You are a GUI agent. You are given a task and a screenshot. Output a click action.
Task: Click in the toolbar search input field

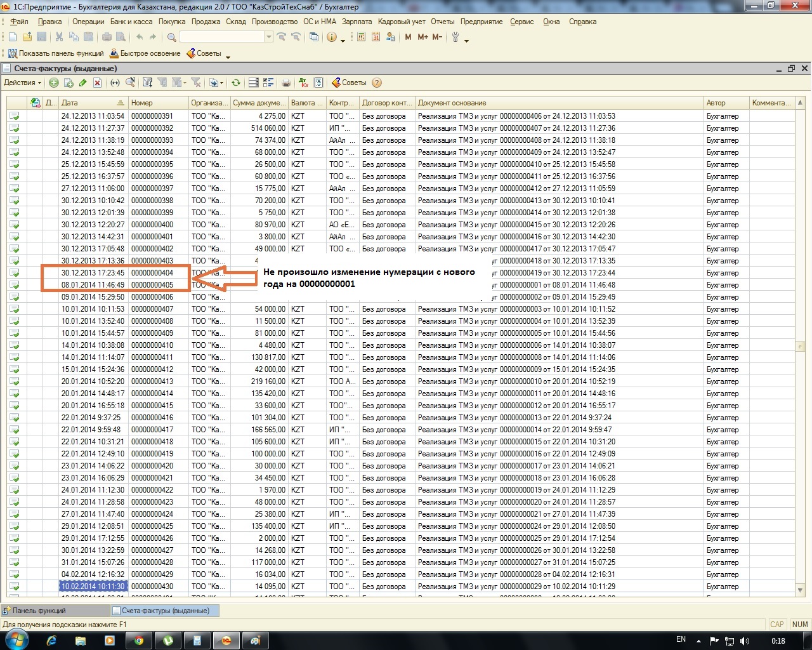click(221, 37)
